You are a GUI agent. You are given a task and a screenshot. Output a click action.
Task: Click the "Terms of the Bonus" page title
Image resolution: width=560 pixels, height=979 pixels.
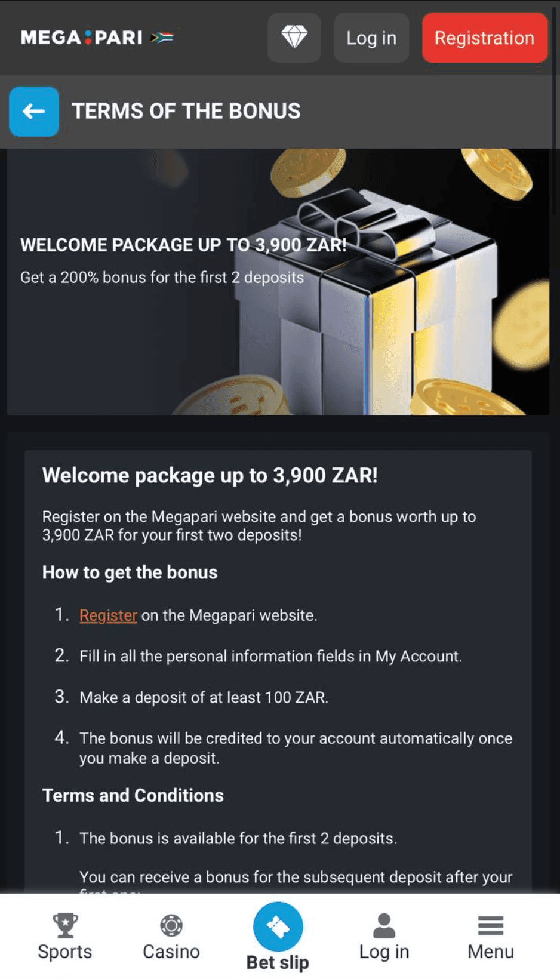186,112
